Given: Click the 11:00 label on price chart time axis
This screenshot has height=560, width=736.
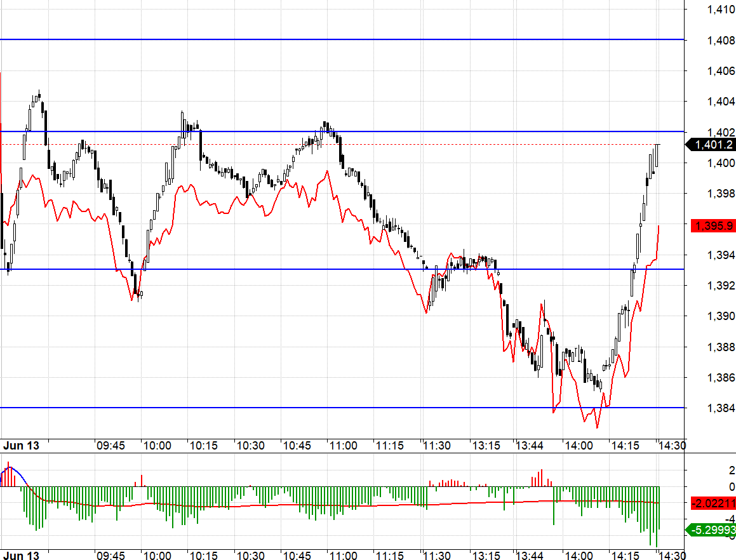Looking at the screenshot, I should click(344, 446).
